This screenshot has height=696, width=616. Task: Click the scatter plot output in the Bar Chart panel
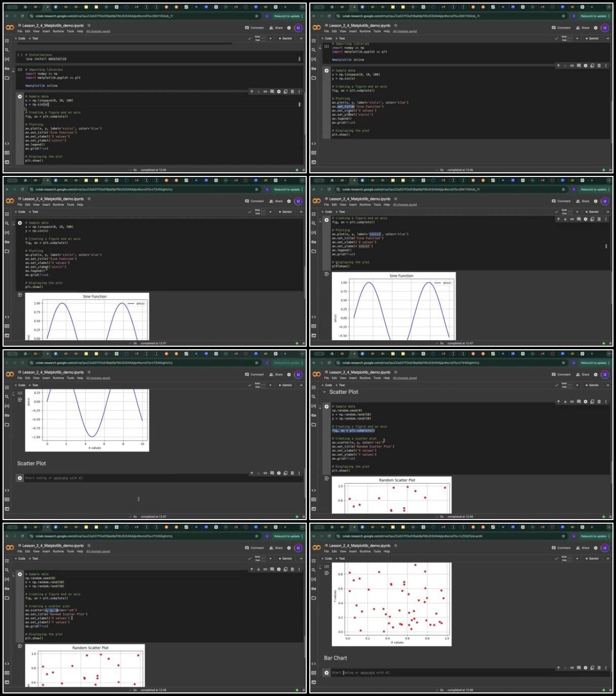pyautogui.click(x=391, y=604)
